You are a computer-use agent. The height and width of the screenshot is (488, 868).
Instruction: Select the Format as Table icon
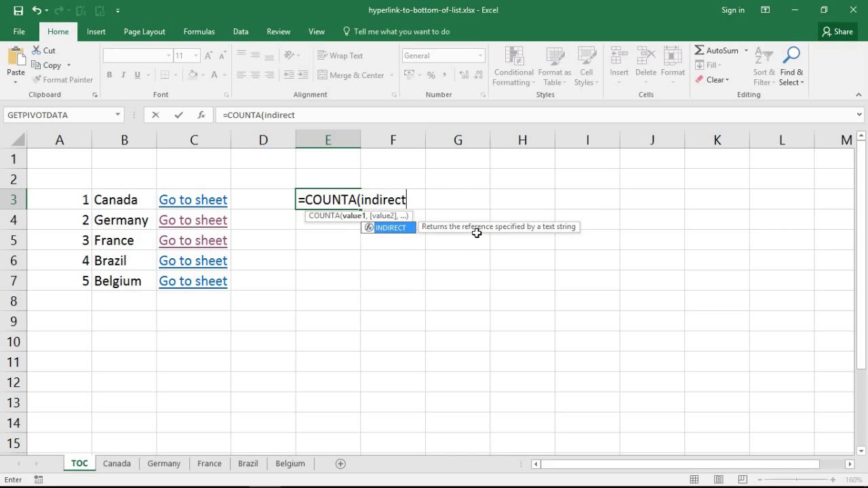pos(554,66)
